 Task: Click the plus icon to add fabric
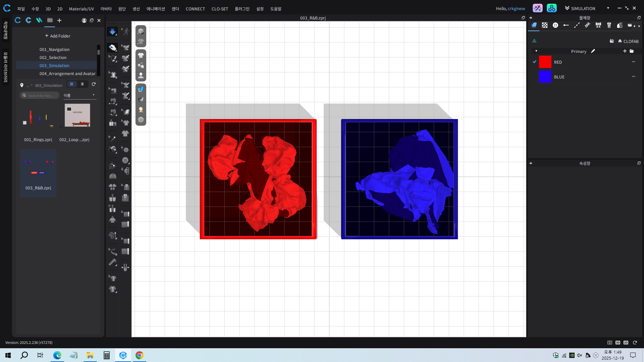(x=625, y=51)
